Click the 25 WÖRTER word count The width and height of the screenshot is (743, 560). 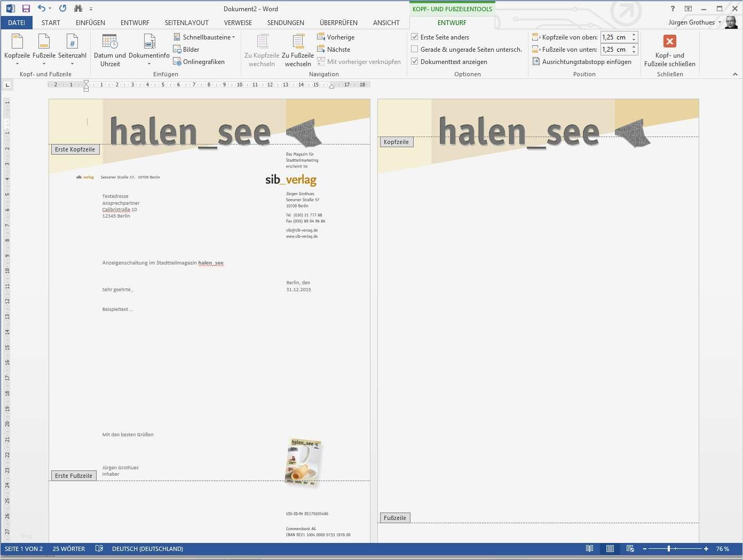[69, 549]
